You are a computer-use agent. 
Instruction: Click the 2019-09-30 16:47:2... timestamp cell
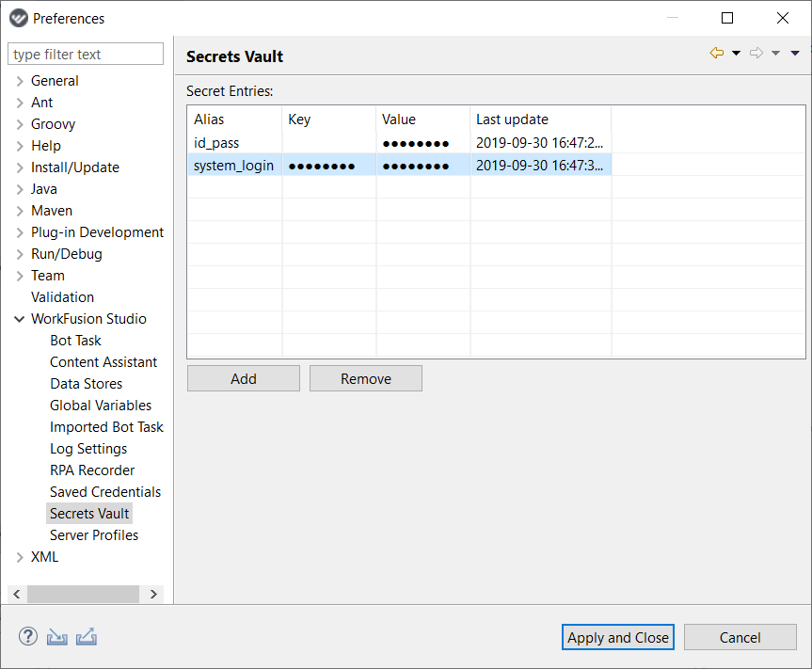coord(541,143)
